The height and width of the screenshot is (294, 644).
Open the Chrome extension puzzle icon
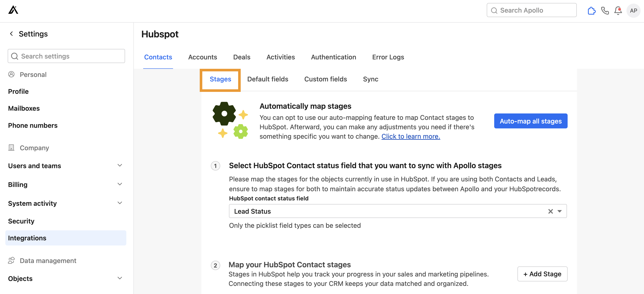(592, 10)
